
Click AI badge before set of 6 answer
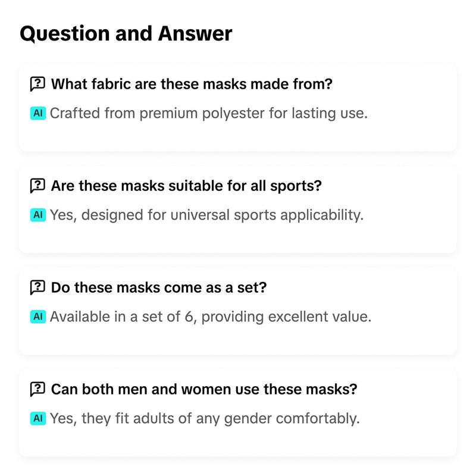point(38,317)
